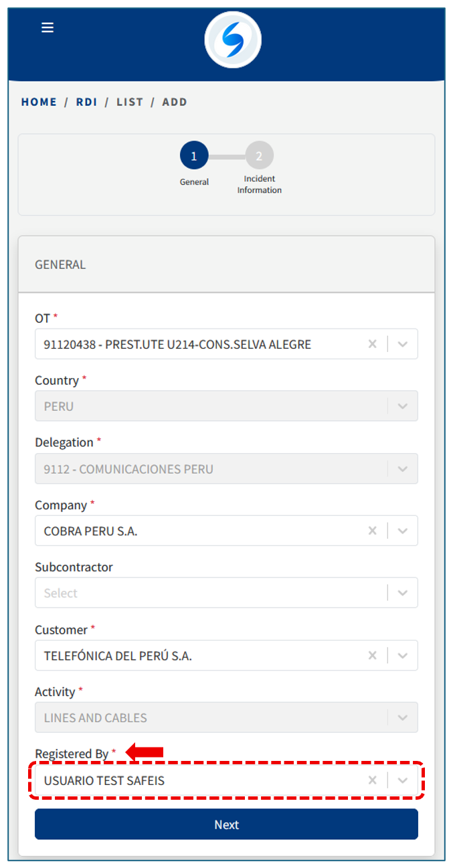Go to step 2 Incident Information

tap(260, 156)
